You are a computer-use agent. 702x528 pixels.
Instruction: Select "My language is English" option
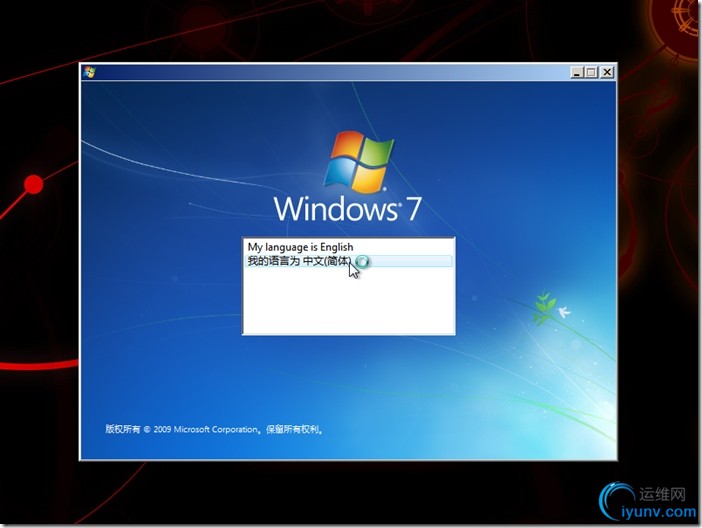click(348, 247)
